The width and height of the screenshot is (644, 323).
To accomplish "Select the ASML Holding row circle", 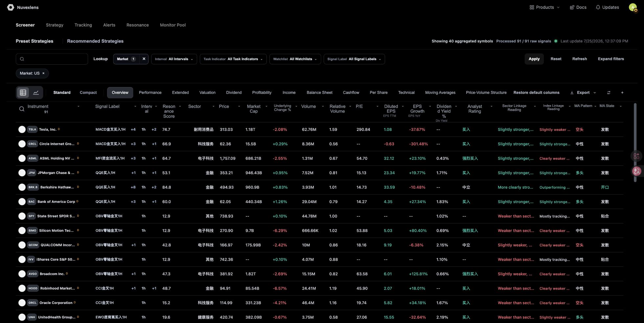I will [x=22, y=158].
